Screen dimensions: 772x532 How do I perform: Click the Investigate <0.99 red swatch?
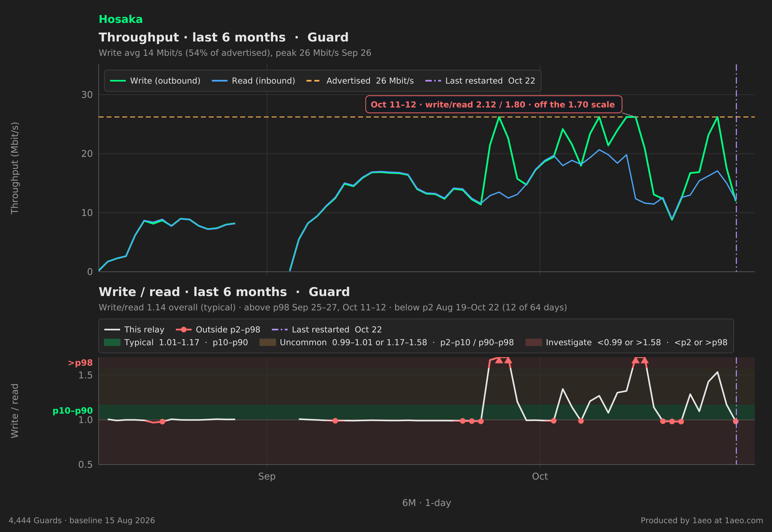coord(534,343)
